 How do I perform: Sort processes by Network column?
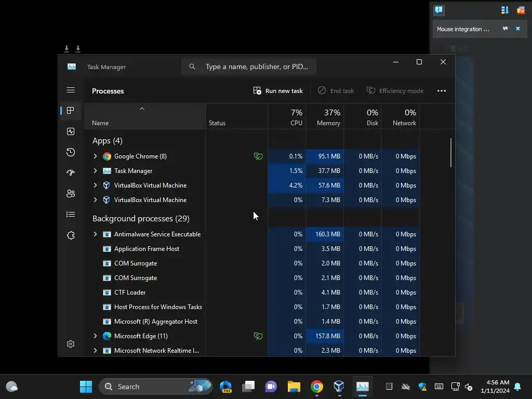[401, 117]
